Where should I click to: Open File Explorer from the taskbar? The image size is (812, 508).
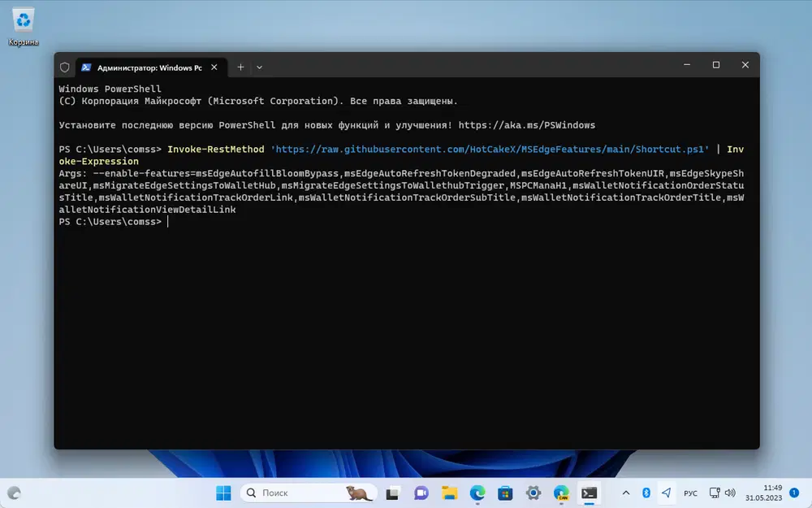coord(449,493)
